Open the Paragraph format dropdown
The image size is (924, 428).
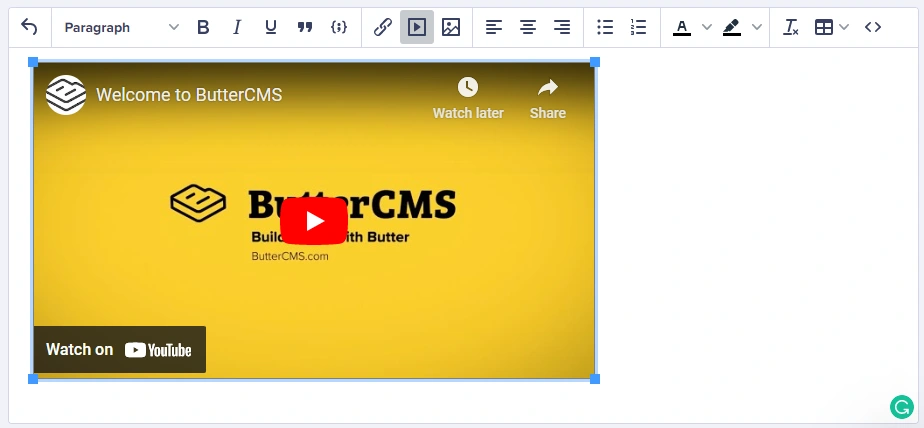[x=121, y=27]
